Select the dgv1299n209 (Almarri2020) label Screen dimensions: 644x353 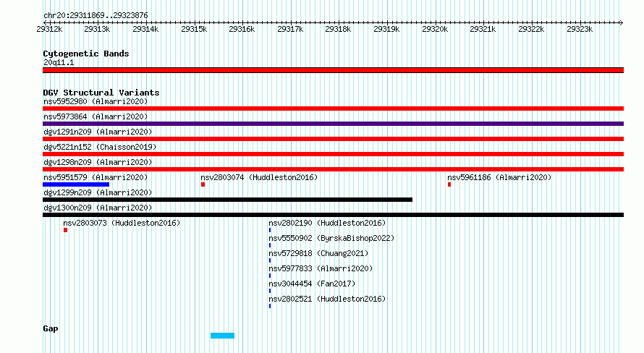tap(98, 192)
